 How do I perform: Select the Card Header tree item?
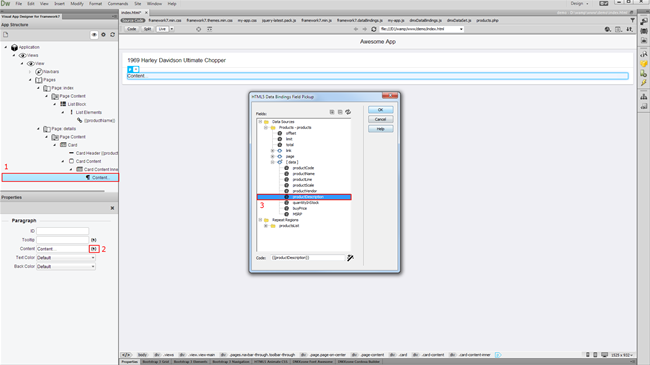pos(97,153)
